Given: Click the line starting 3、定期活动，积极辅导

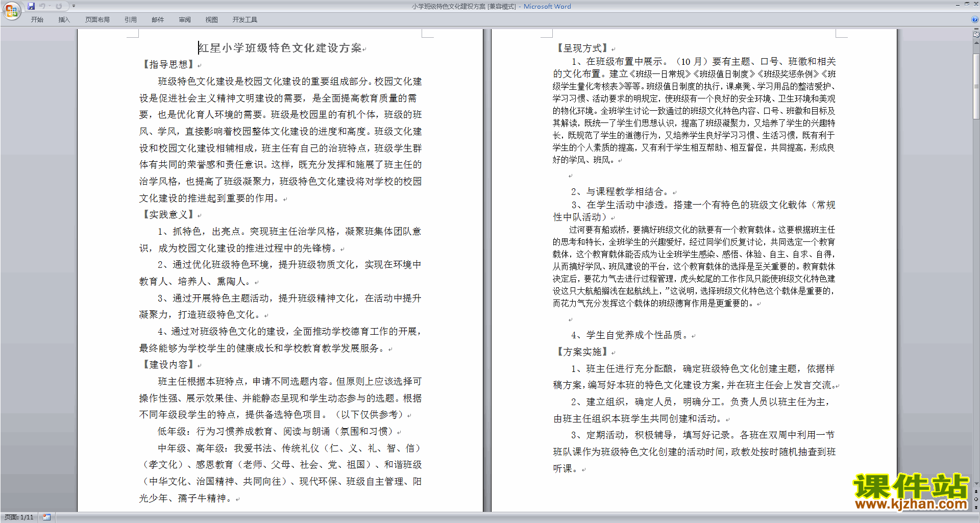Looking at the screenshot, I should 703,435.
